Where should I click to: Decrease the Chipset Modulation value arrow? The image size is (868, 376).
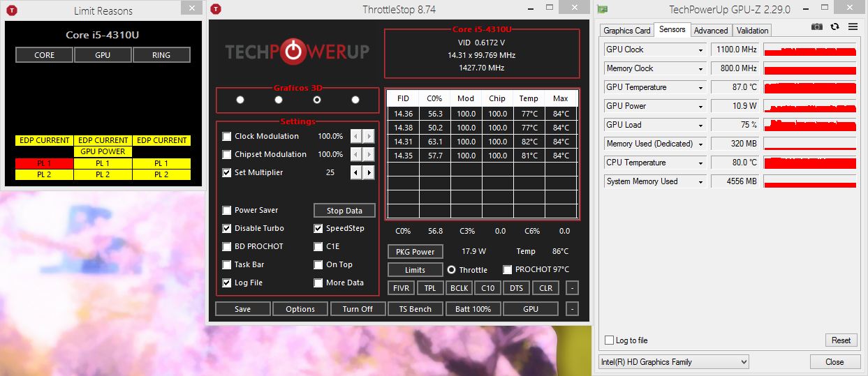[356, 154]
